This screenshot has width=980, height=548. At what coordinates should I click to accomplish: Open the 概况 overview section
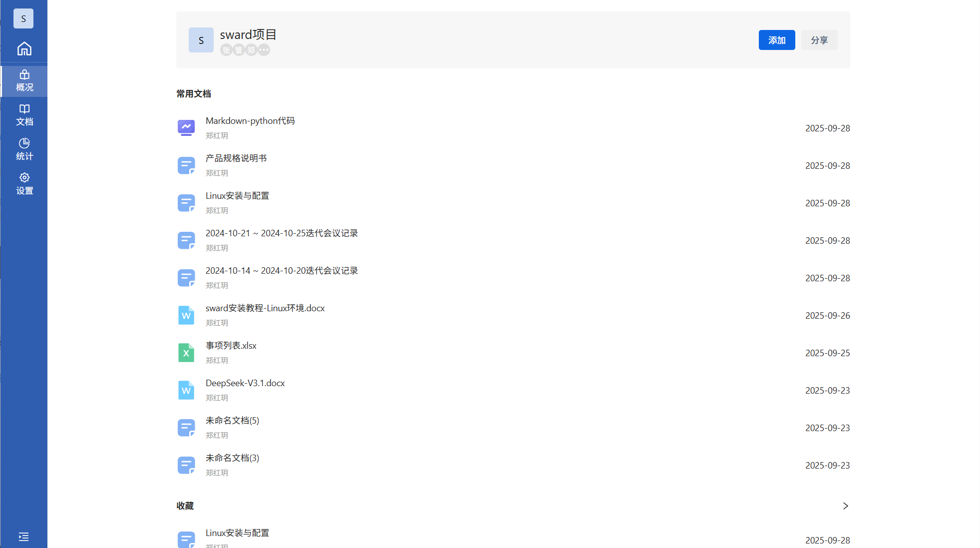tap(24, 81)
